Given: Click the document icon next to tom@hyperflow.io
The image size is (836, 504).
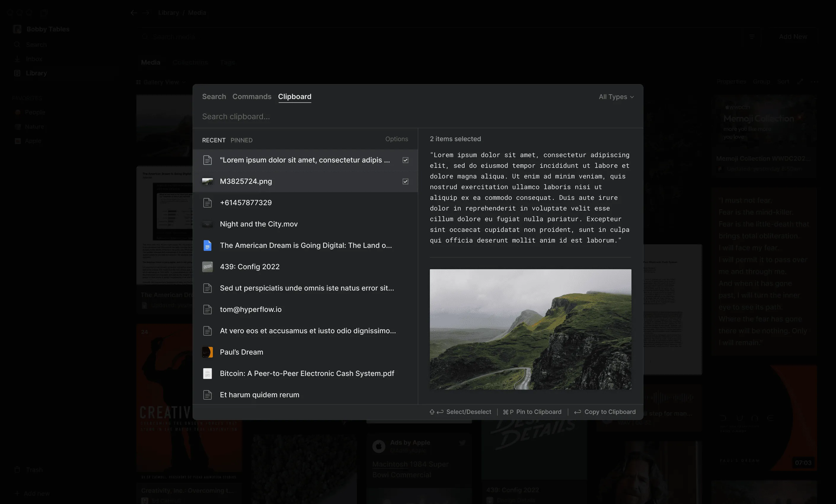Looking at the screenshot, I should point(207,310).
